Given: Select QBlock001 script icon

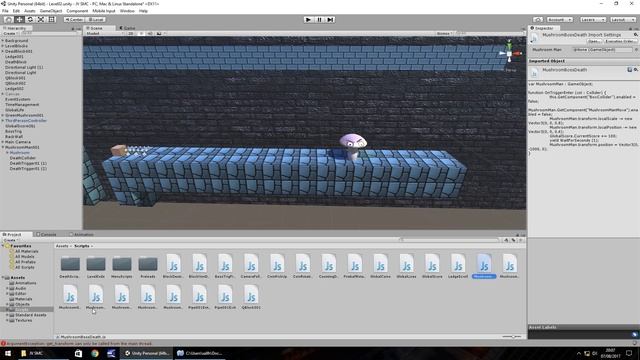Looking at the screenshot, I should [x=251, y=295].
